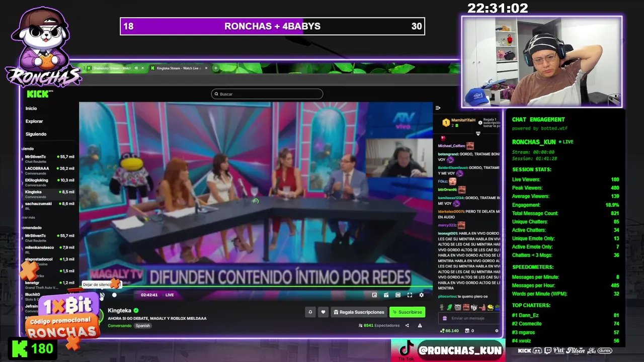This screenshot has width=644, height=362.
Task: Go fullscreen on the video player
Action: [410, 295]
